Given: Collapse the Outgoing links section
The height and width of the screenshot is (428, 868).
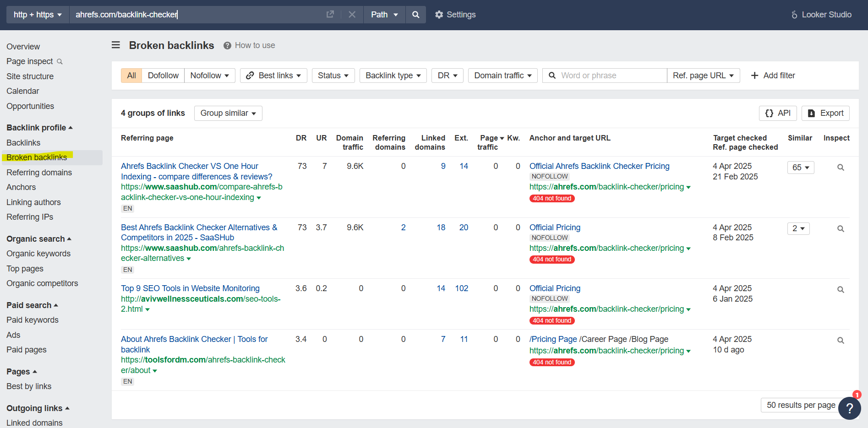Looking at the screenshot, I should click(38, 408).
